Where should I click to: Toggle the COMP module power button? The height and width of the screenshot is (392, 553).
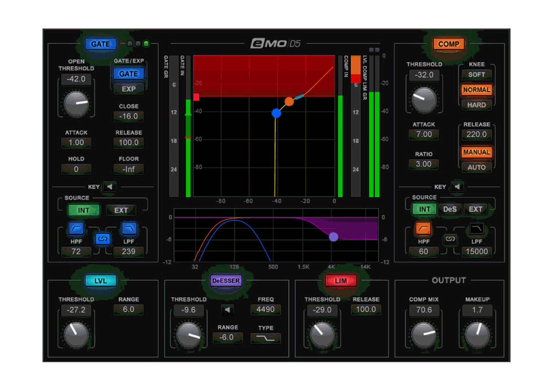coord(448,44)
